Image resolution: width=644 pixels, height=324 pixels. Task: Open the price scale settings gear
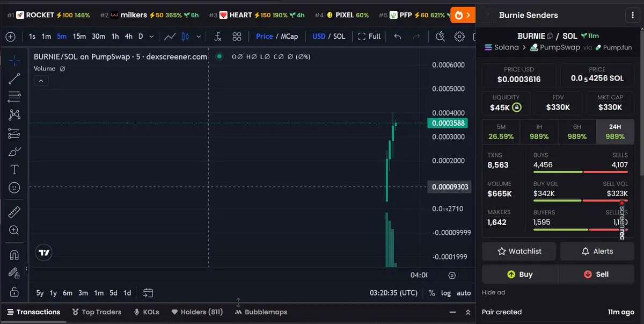452,275
